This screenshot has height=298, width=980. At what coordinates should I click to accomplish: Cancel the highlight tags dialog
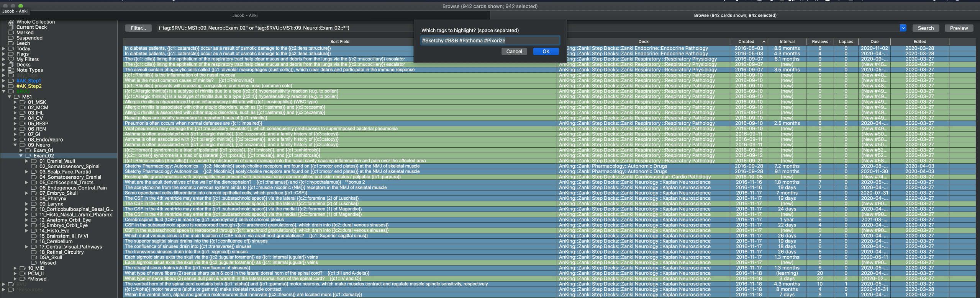coord(514,52)
